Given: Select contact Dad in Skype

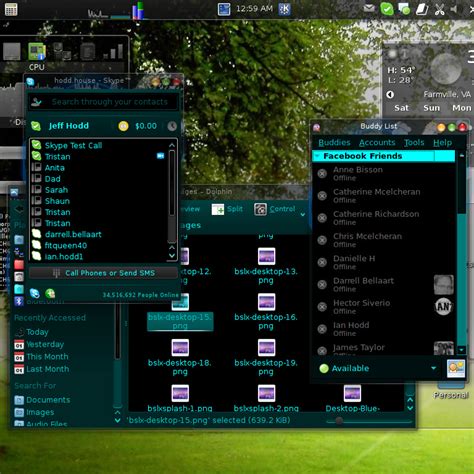Looking at the screenshot, I should tap(53, 179).
